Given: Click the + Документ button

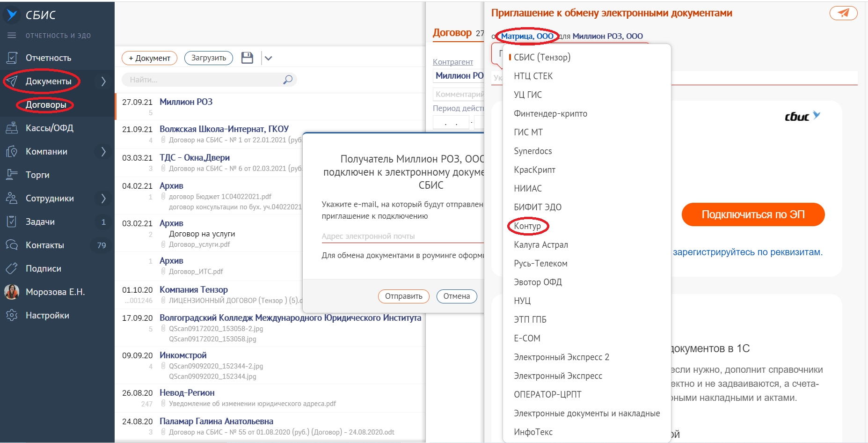Looking at the screenshot, I should (149, 58).
